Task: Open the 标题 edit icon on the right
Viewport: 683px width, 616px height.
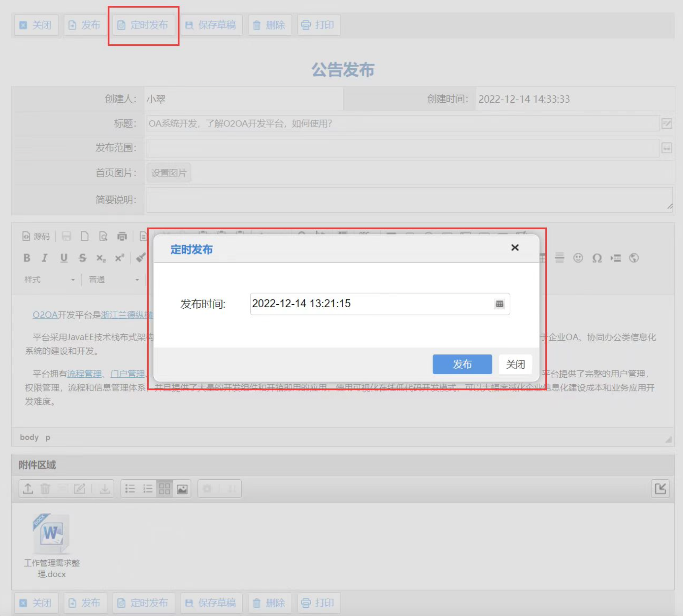Action: (667, 124)
